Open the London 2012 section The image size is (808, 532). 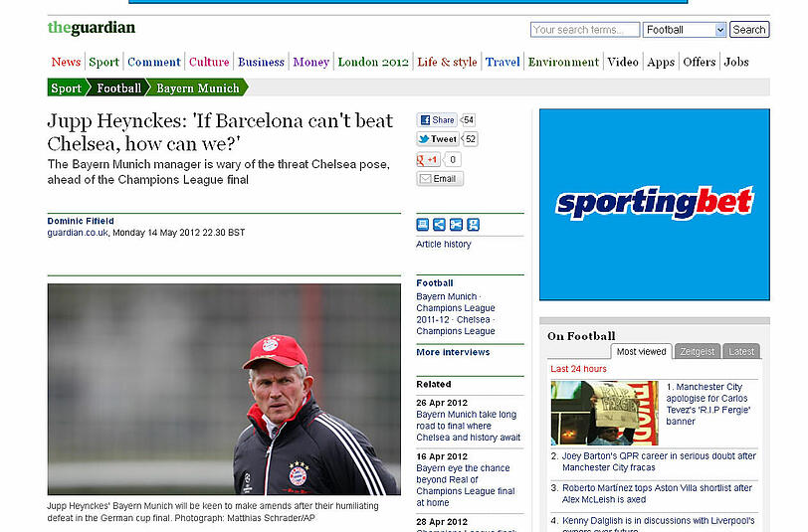tap(373, 62)
